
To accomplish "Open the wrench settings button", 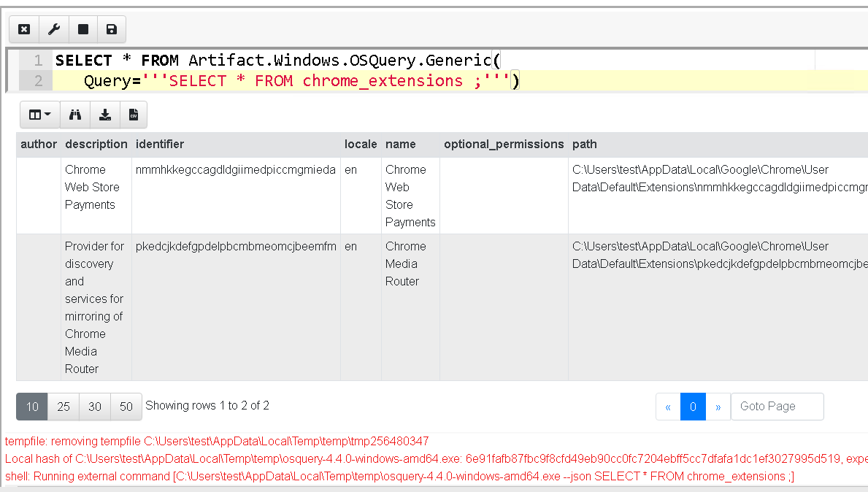I will pyautogui.click(x=53, y=29).
